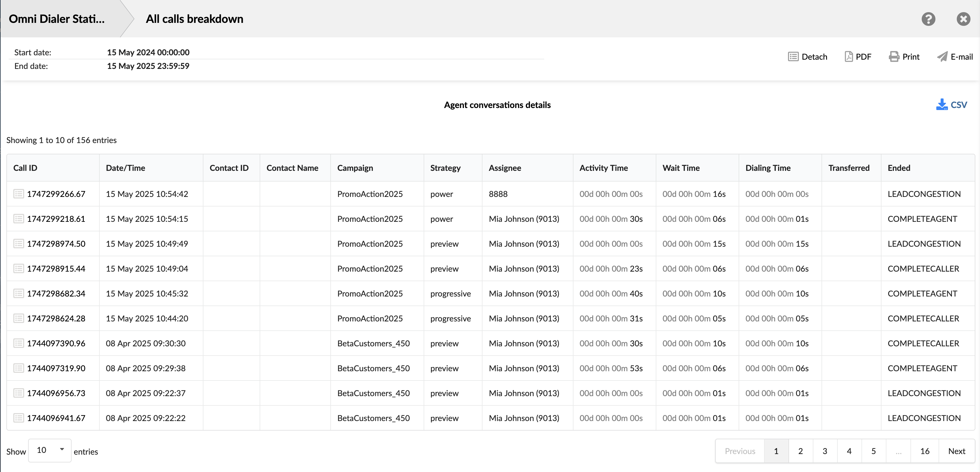Open details icon for call 1744096941.67
This screenshot has width=980, height=472.
coord(18,418)
